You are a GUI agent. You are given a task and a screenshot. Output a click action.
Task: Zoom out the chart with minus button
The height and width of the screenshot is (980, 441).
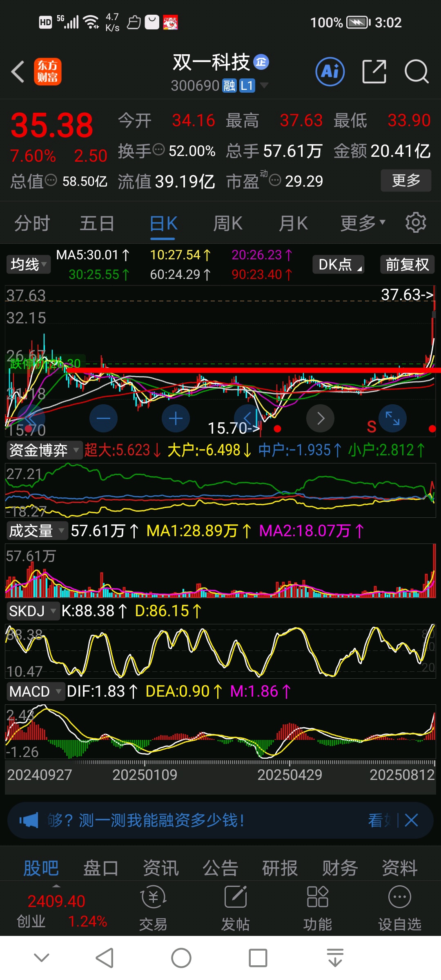click(x=103, y=419)
